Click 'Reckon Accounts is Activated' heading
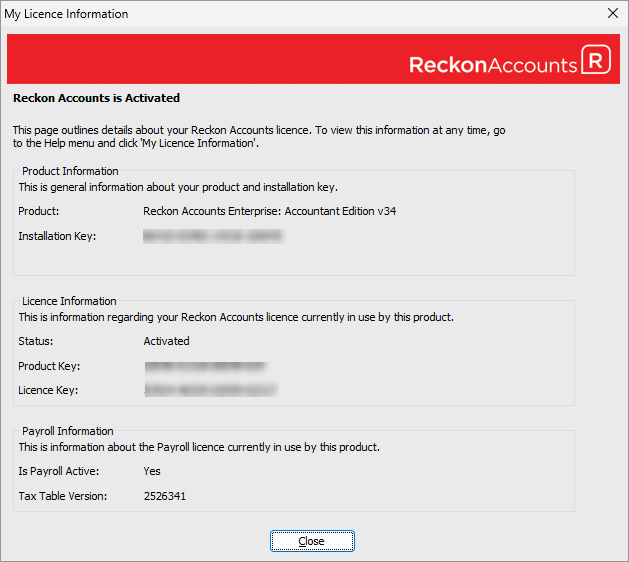 tap(96, 98)
